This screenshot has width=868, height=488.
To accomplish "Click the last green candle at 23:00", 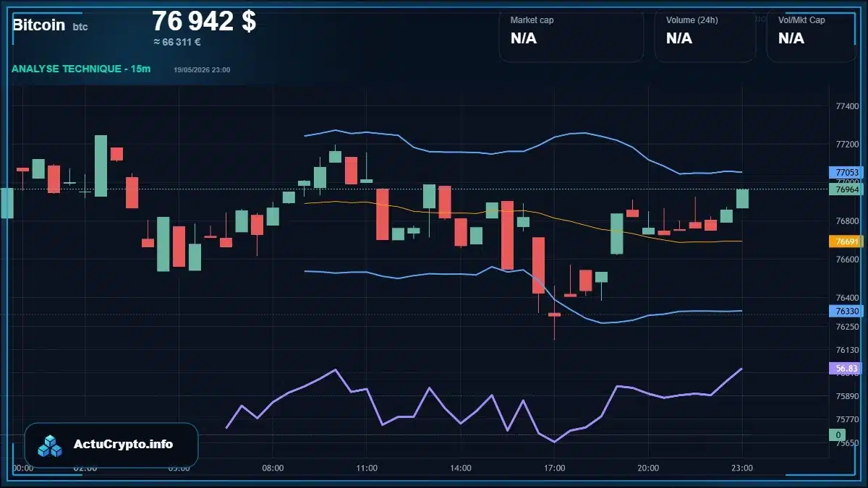I will [x=742, y=199].
